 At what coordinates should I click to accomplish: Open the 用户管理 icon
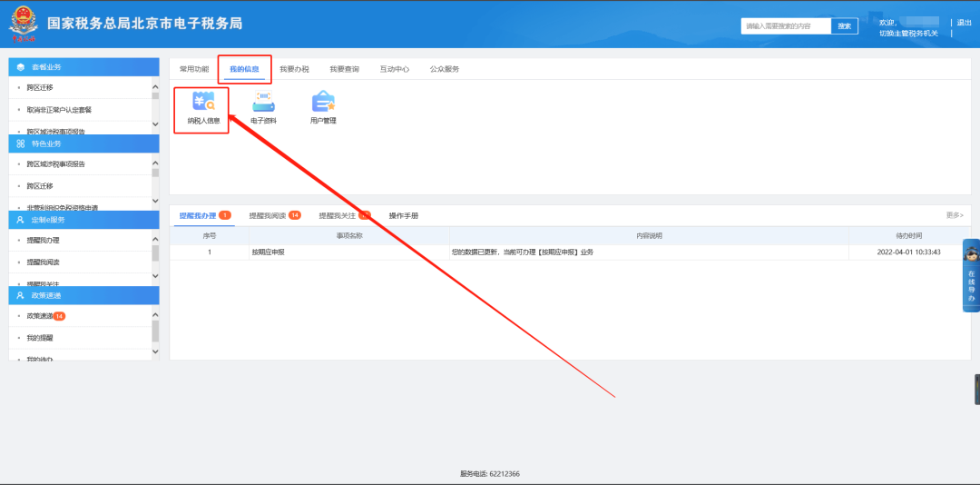click(323, 108)
